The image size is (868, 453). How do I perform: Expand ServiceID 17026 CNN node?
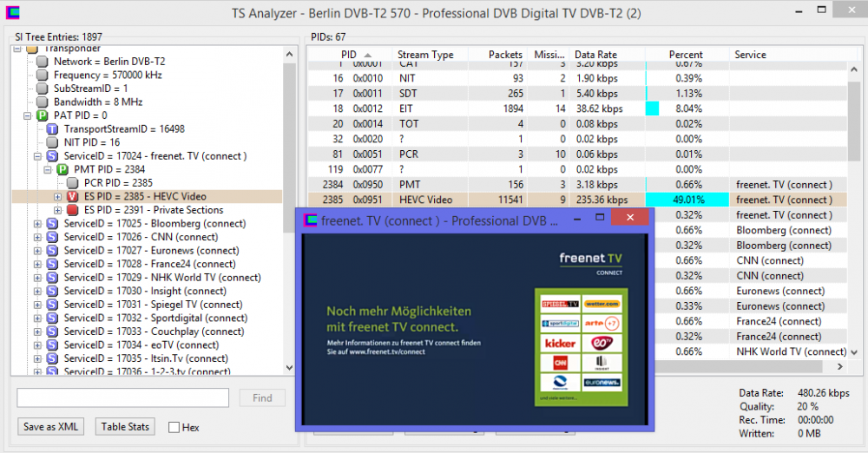click(37, 237)
